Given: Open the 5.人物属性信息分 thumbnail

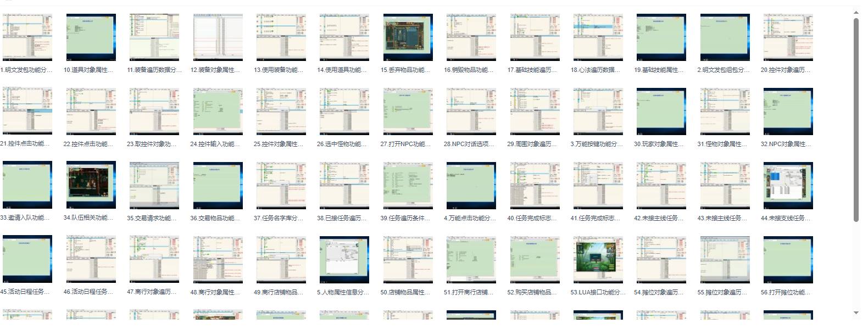Looking at the screenshot, I should click(x=344, y=259).
